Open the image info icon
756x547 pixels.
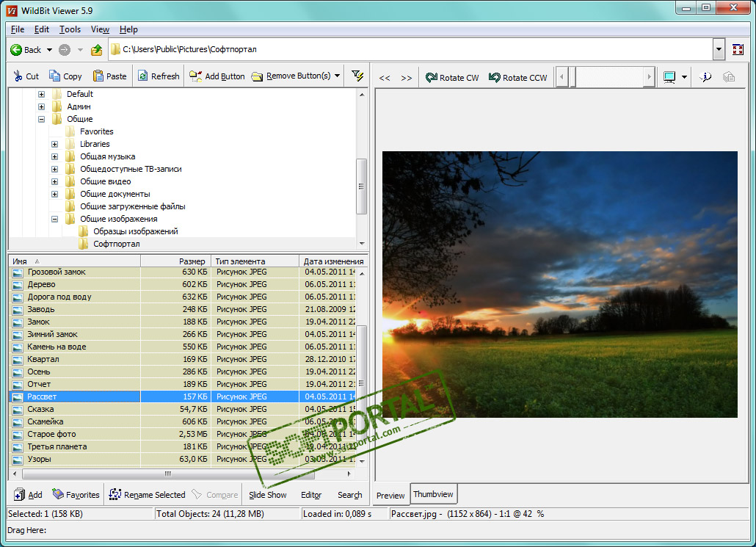(705, 77)
